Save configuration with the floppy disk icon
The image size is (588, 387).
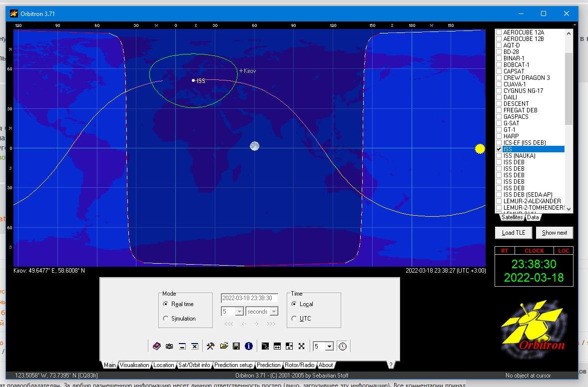coord(236,346)
